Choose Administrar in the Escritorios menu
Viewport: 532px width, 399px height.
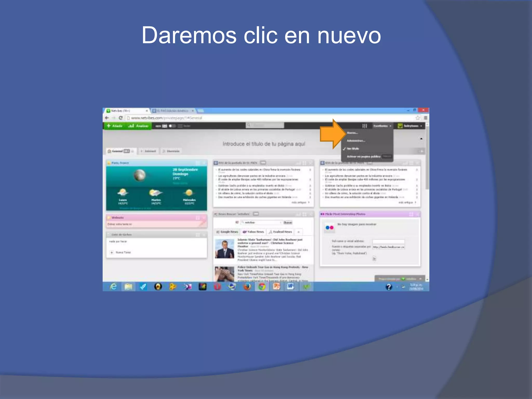tap(356, 141)
